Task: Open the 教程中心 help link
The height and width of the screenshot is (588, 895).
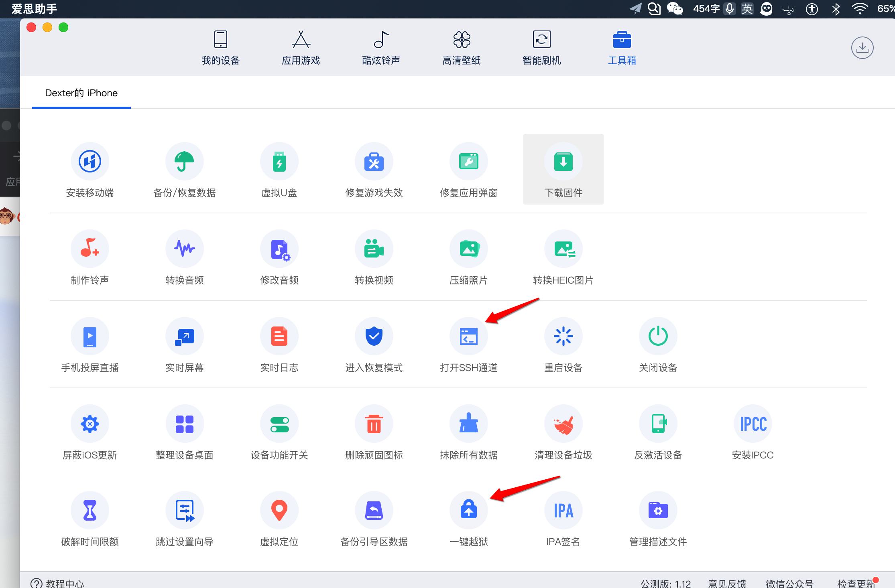Action: point(58,583)
